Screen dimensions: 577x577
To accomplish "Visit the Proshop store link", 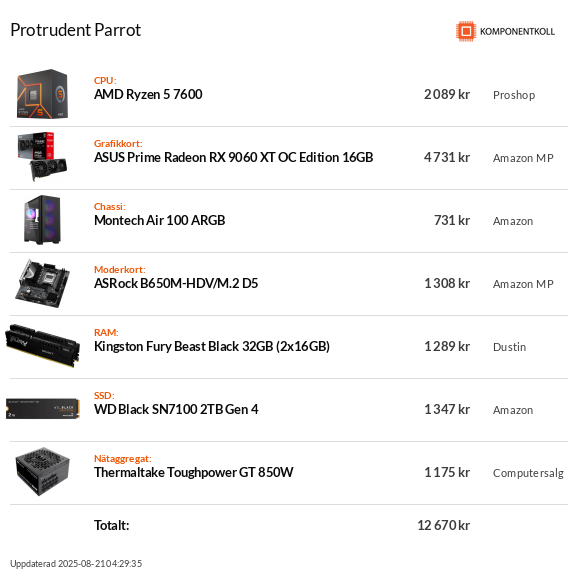I will pos(514,95).
